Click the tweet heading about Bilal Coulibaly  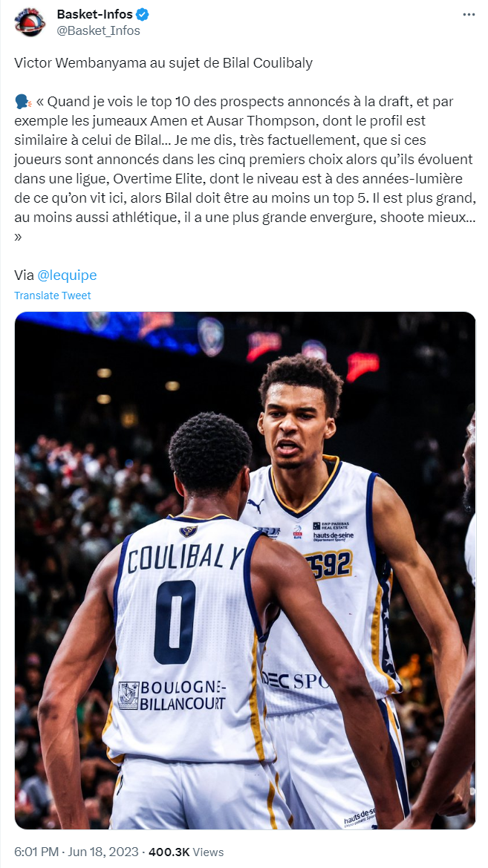coord(163,63)
